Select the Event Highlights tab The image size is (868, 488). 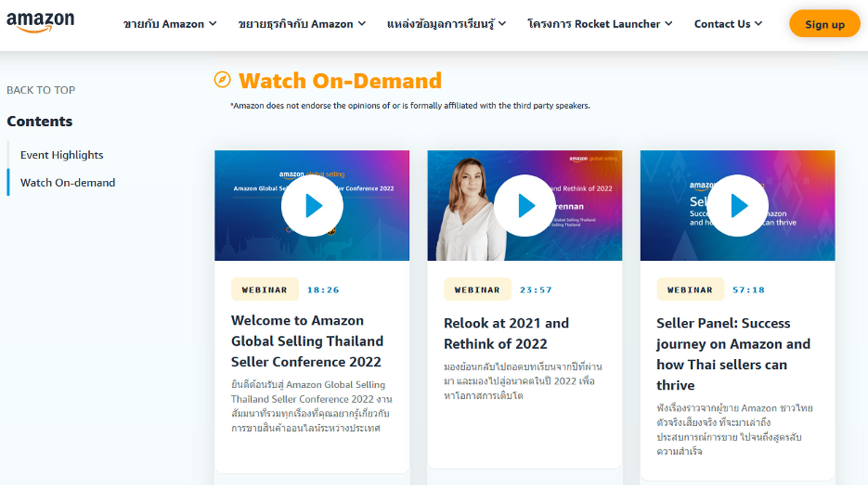coord(61,155)
